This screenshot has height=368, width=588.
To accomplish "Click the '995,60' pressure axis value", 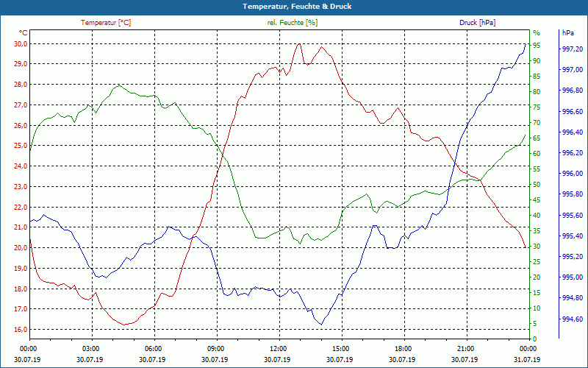I will pos(573,215).
